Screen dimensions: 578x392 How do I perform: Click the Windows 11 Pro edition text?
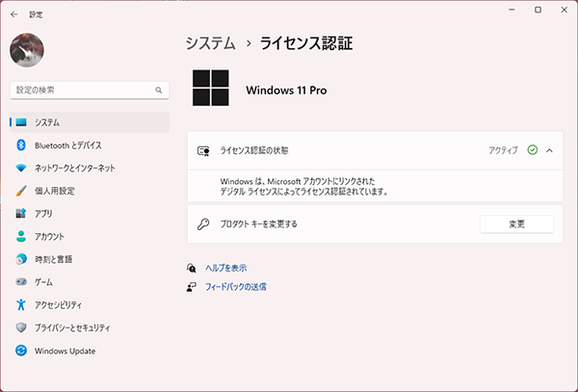click(x=286, y=91)
